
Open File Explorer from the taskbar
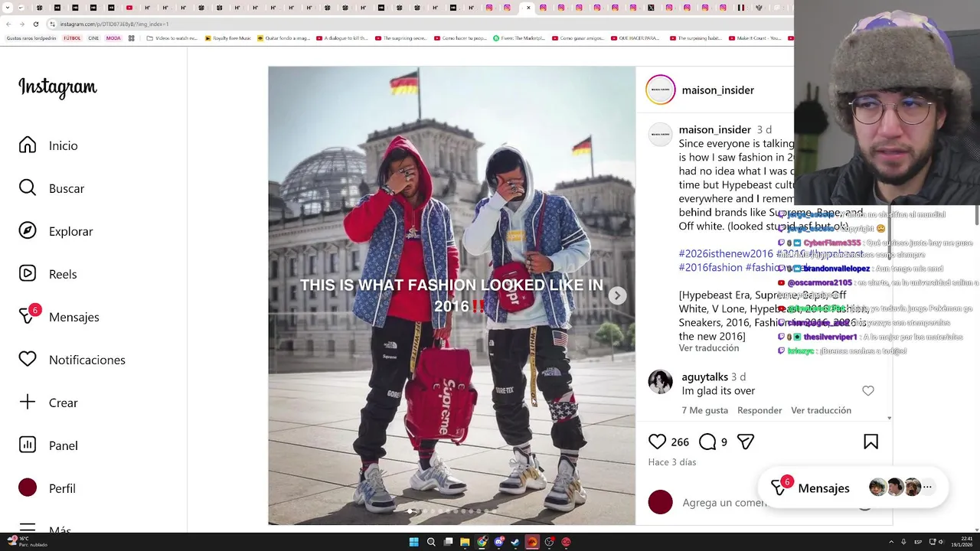click(465, 542)
